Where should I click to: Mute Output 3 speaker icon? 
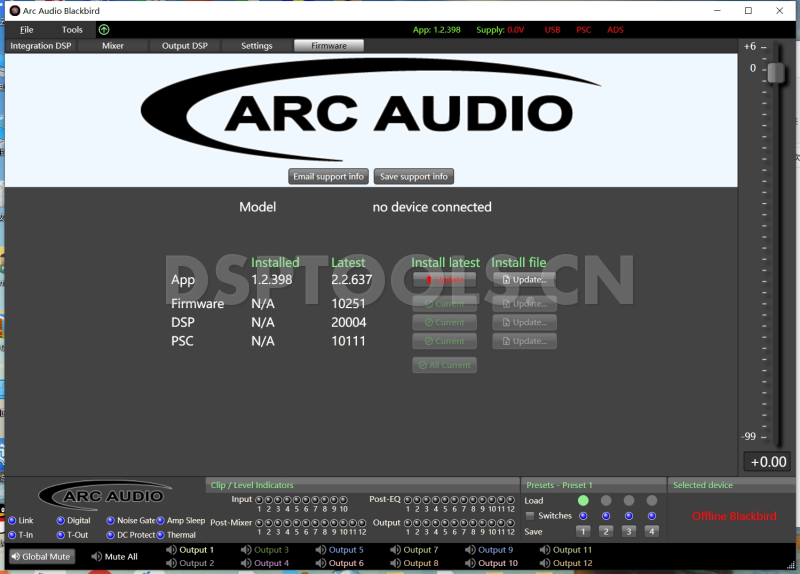(x=246, y=550)
